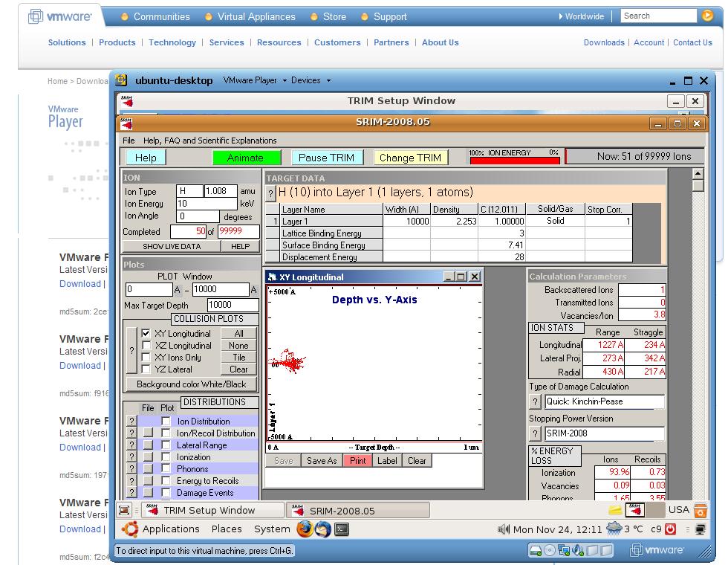Screen dimensions: 728x565
Task: Open ? help for Quick: Kinchin-Pease damage type
Action: (x=535, y=401)
